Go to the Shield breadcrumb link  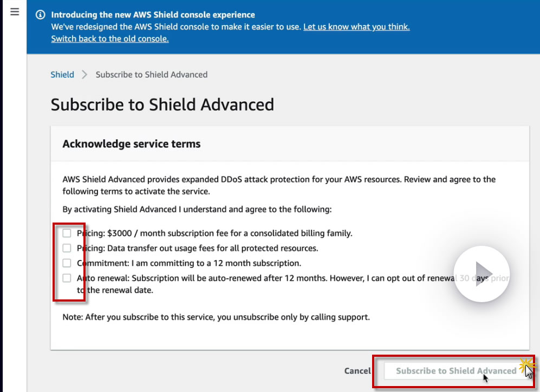[x=62, y=75]
